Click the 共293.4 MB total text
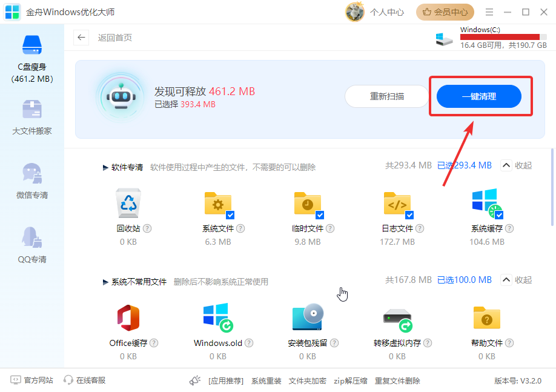Image resolution: width=556 pixels, height=392 pixels. pos(408,165)
